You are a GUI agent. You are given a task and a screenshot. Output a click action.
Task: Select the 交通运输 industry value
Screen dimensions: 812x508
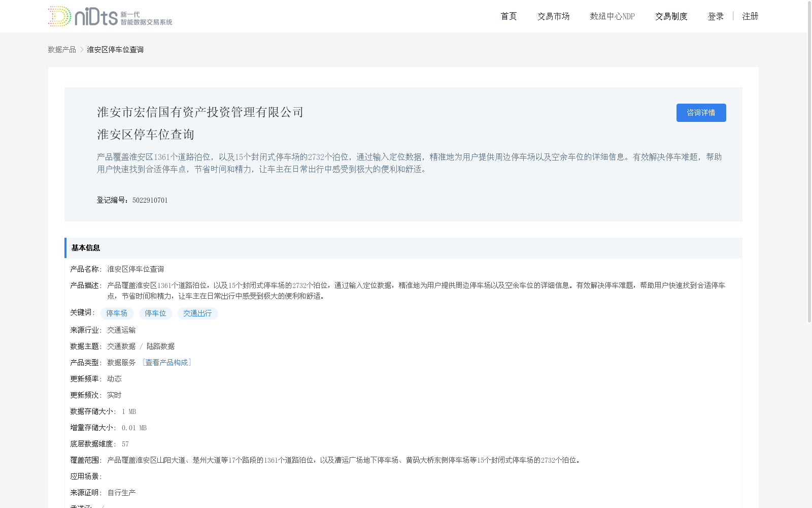tap(121, 330)
